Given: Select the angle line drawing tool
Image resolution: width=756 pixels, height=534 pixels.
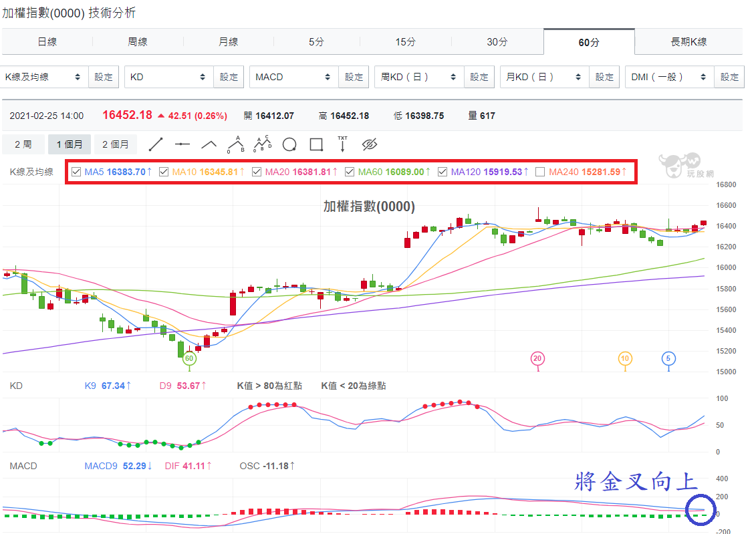Looking at the screenshot, I should [209, 144].
